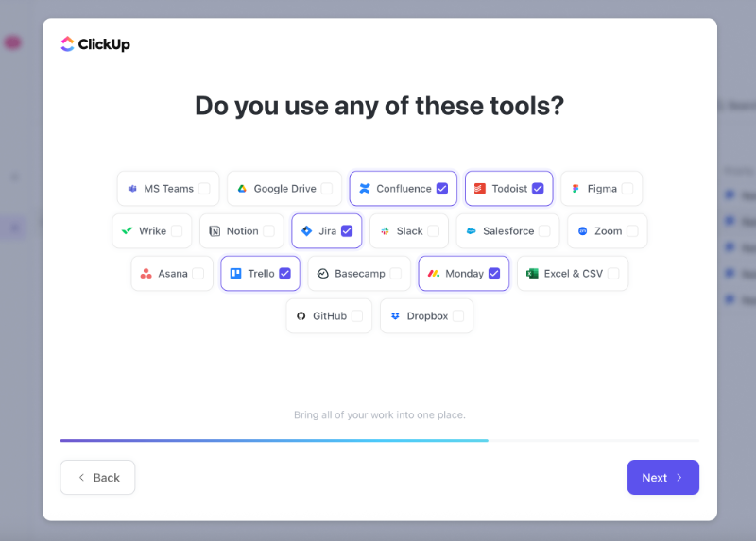Enable the Dropbox checkbox
756x541 pixels.
pos(458,316)
